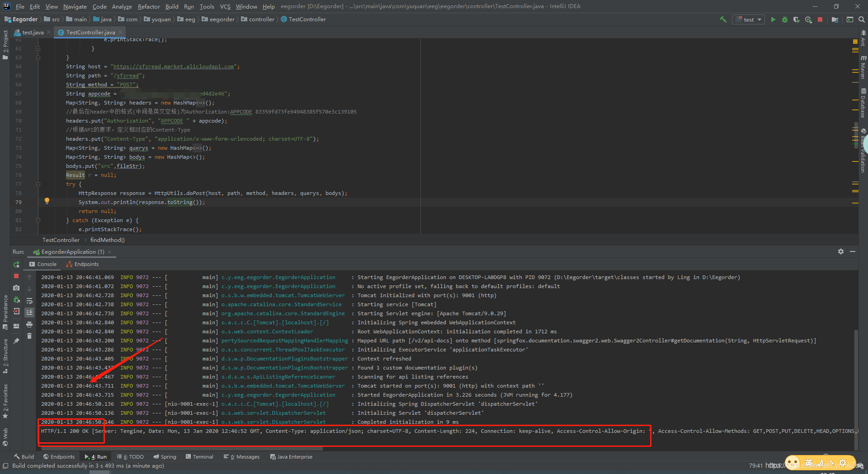The height and width of the screenshot is (474, 868).
Task: Click the Run Anything icon in the top toolbar
Action: tap(850, 19)
